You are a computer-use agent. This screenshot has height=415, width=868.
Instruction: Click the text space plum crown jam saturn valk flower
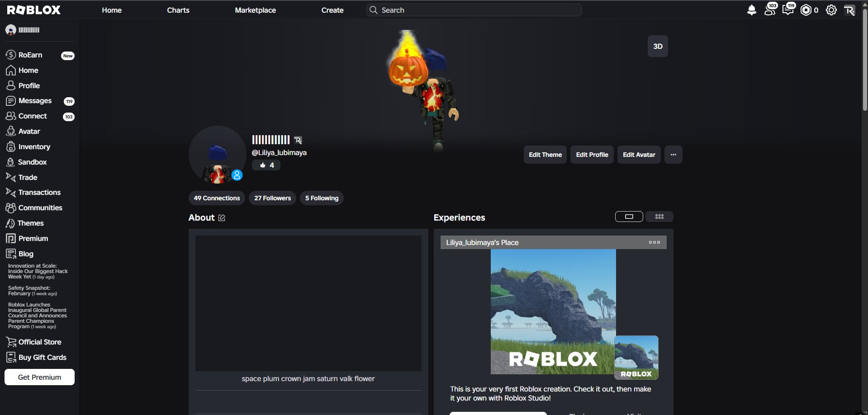click(308, 379)
